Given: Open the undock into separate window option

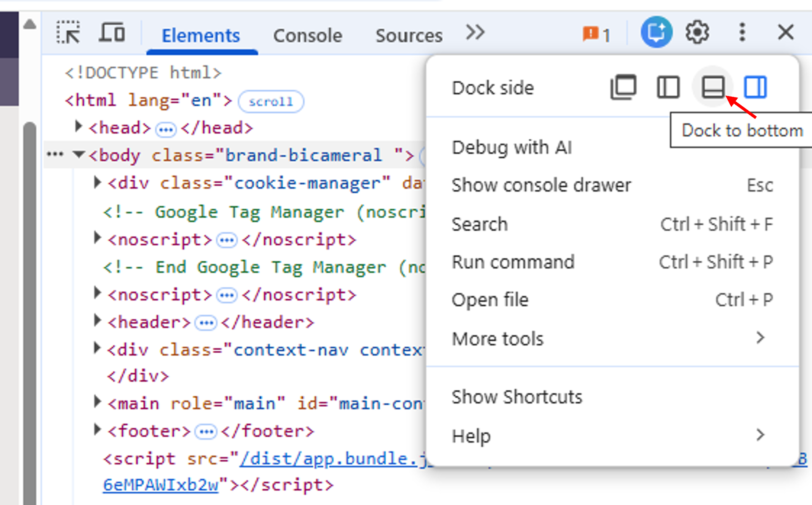Looking at the screenshot, I should [x=624, y=87].
